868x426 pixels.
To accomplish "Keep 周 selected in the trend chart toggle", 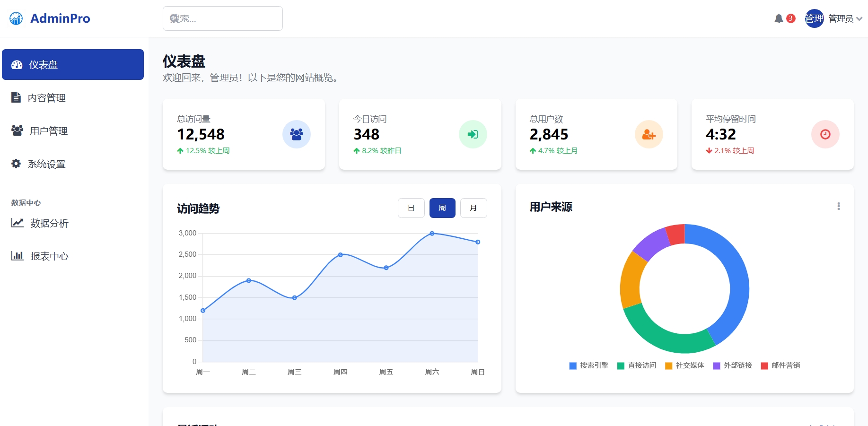I will tap(442, 208).
